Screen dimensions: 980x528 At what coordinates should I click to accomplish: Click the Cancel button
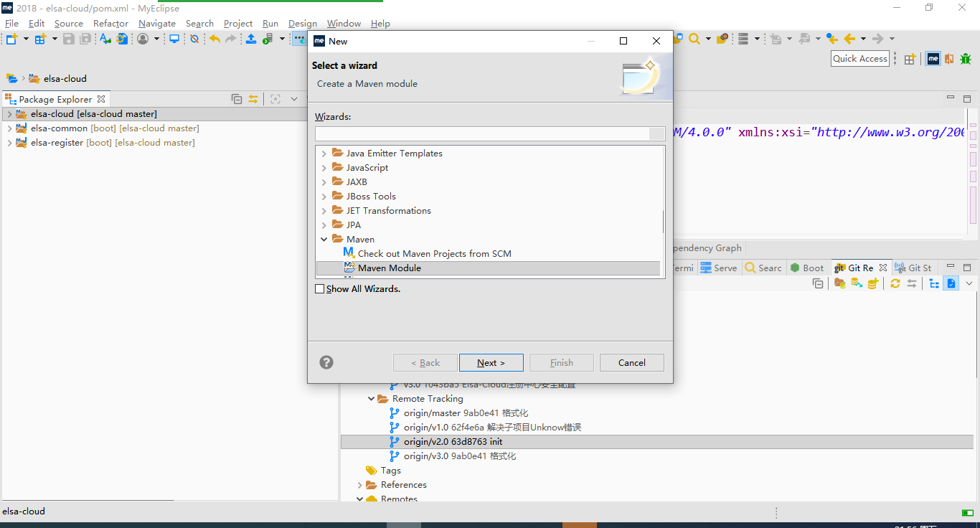632,362
